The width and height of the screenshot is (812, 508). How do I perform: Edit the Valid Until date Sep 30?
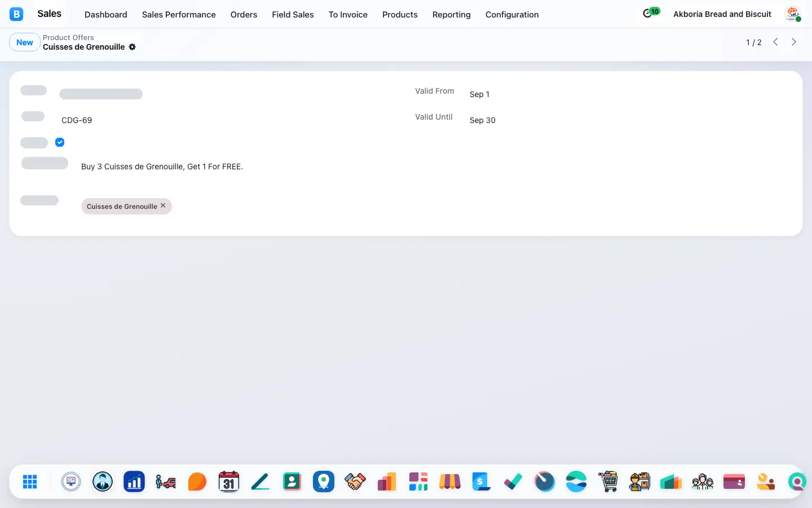[483, 120]
